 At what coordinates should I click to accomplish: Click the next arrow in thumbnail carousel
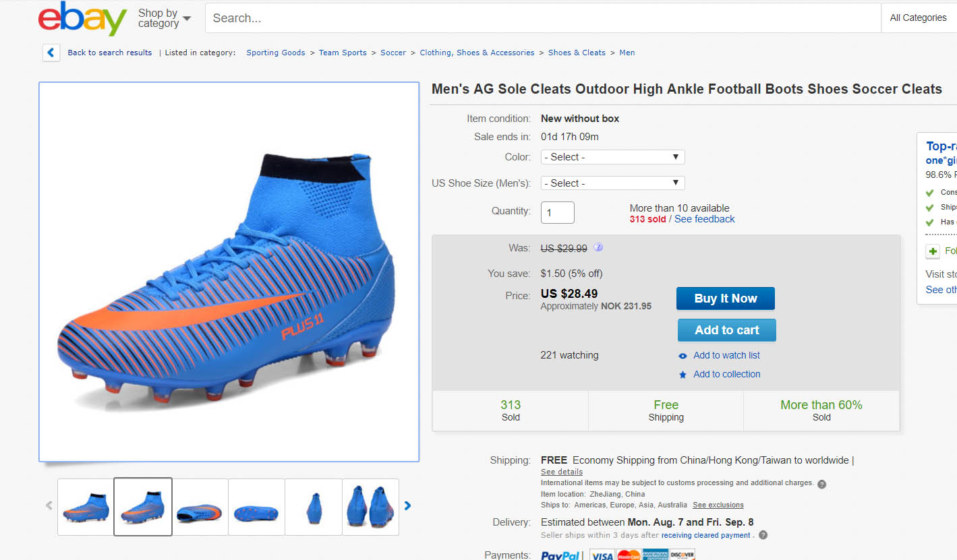coord(407,505)
